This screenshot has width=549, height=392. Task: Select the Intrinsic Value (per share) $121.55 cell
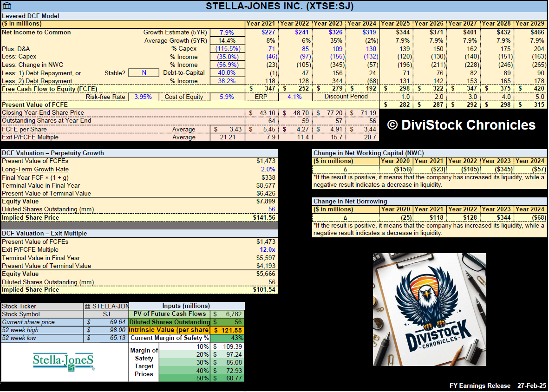[x=228, y=330]
